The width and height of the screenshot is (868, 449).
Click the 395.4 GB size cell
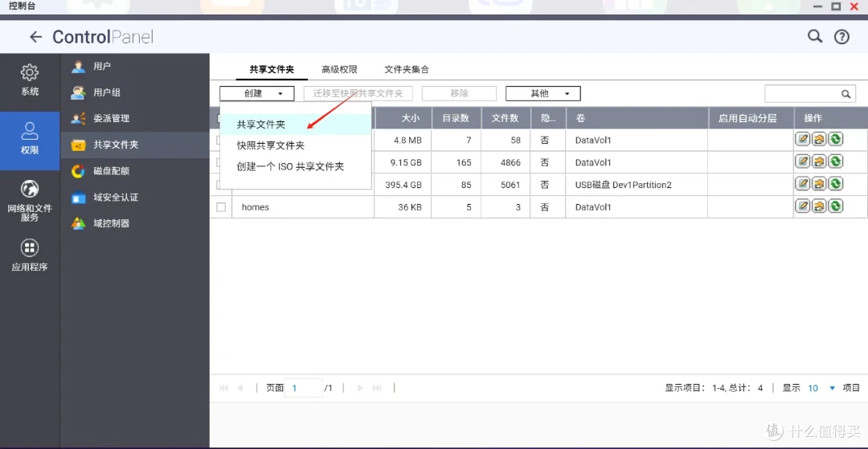point(403,185)
